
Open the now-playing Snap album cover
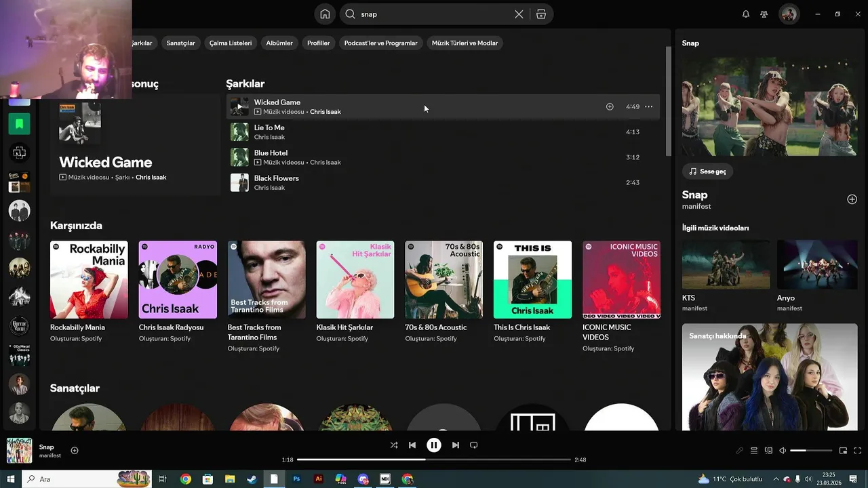coord(19,451)
